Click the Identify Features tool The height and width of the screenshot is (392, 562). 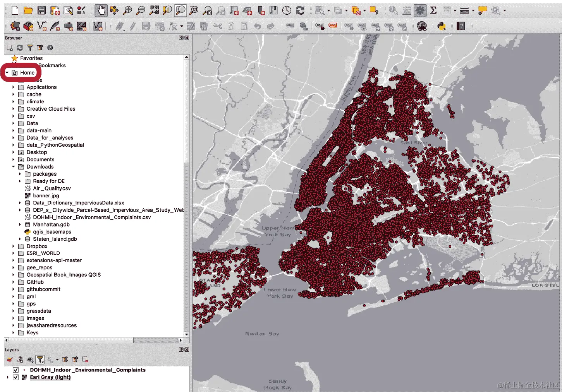point(393,10)
